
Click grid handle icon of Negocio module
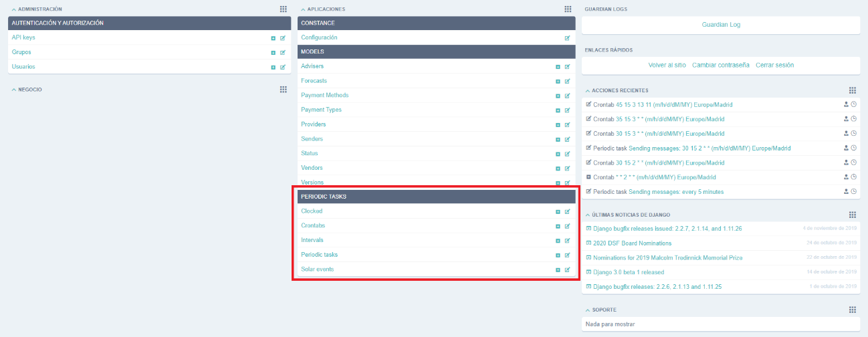283,89
